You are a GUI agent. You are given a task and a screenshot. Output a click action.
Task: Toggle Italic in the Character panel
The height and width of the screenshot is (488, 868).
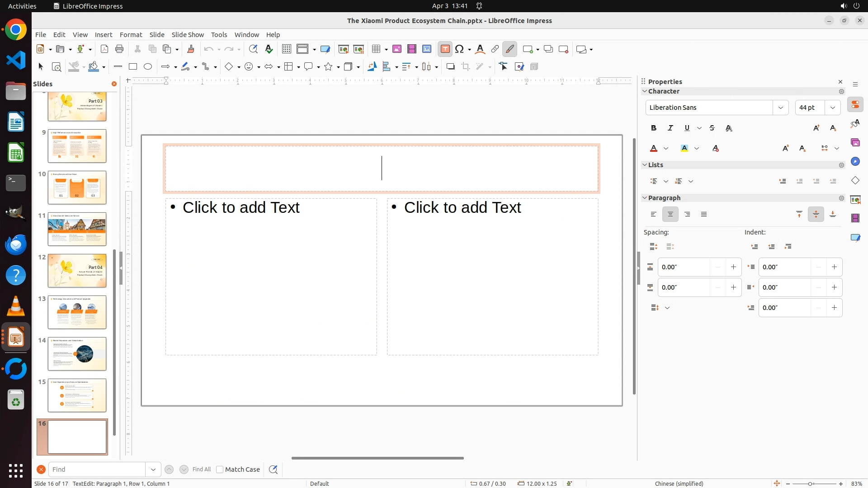670,128
